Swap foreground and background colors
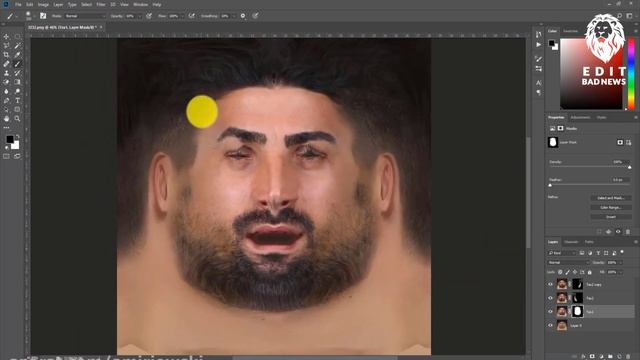Viewport: 640px width, 360px height. tap(17, 136)
